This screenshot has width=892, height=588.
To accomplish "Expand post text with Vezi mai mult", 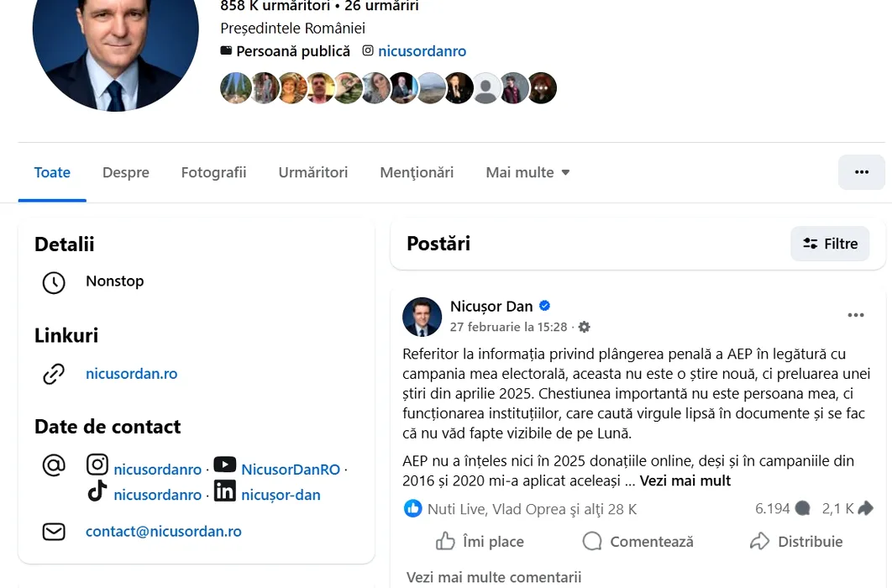I will [685, 481].
